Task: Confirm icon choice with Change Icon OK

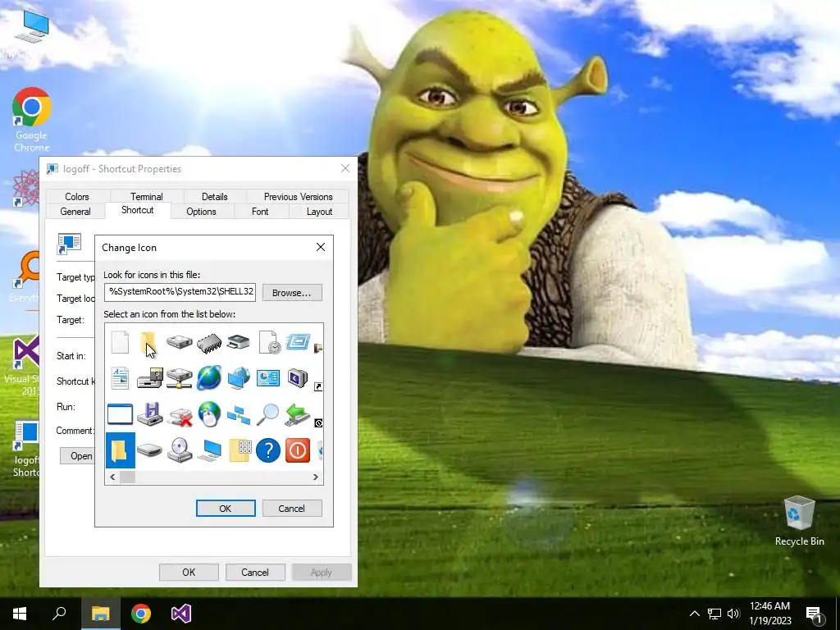Action: [226, 509]
